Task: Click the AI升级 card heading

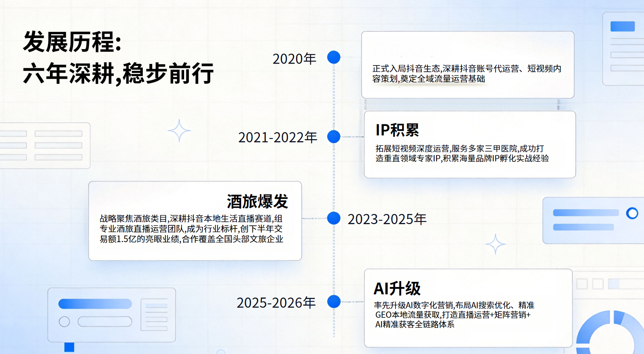Action: (397, 289)
